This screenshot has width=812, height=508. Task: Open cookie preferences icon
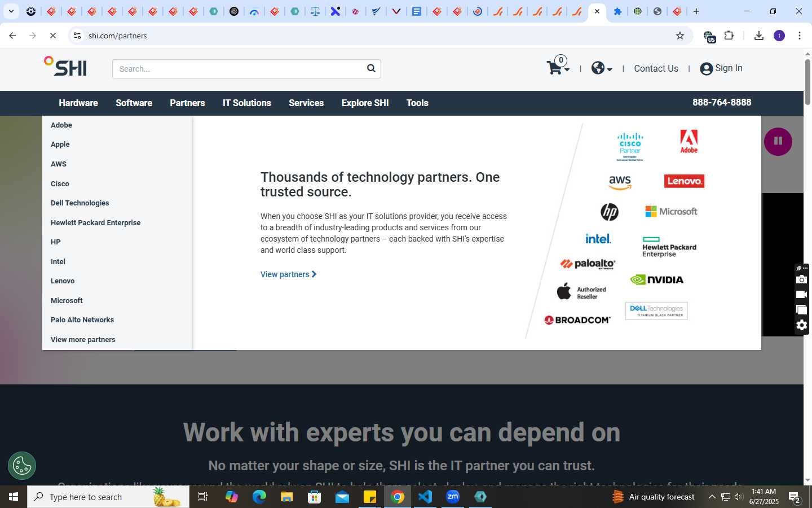tap(22, 466)
